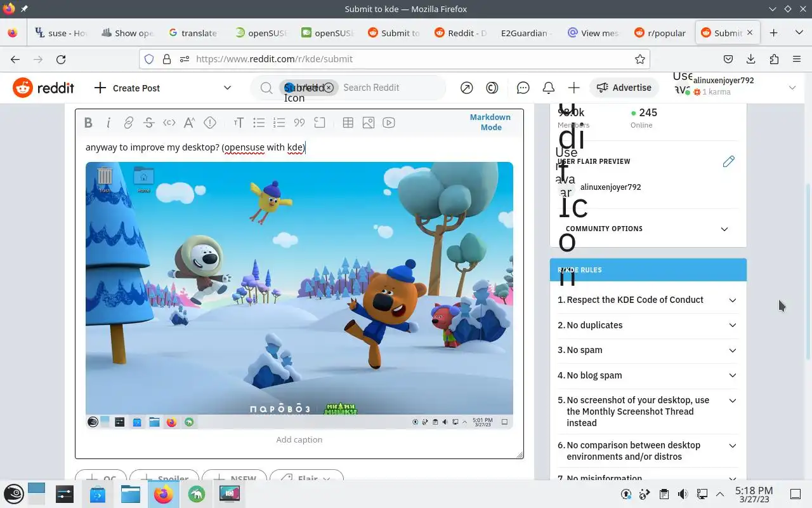This screenshot has width=812, height=508.
Task: Add an image to the post
Action: coord(369,123)
